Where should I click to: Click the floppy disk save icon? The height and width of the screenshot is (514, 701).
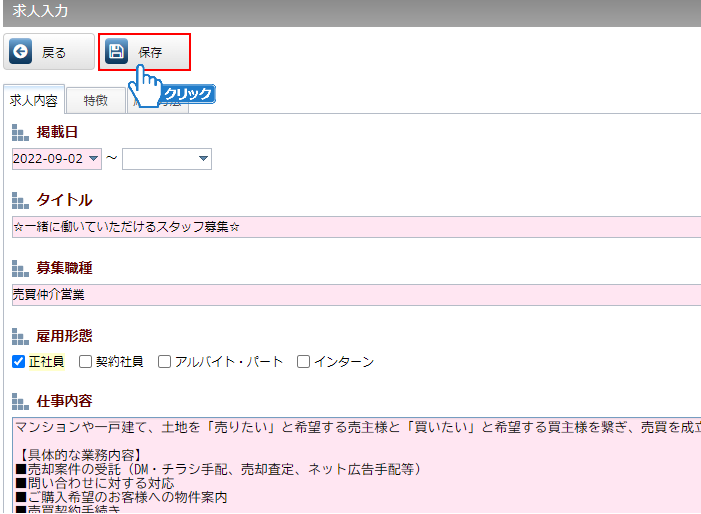tap(117, 52)
